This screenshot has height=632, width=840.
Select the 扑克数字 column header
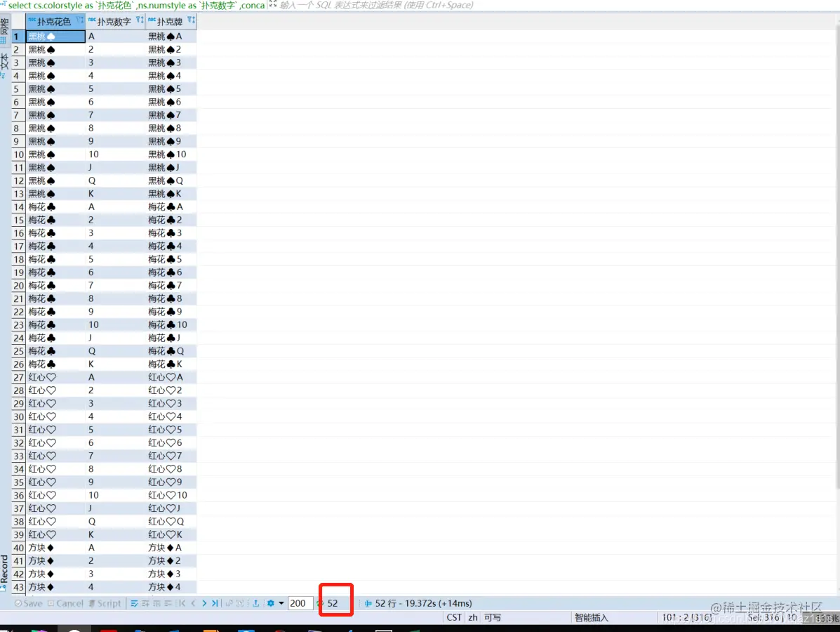(114, 22)
